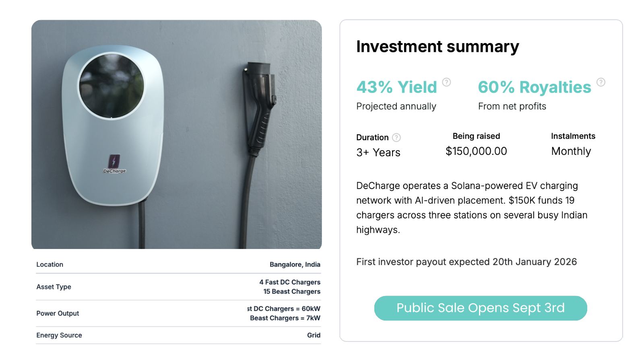Click the Public Sale Opens Sept 3rd button
The width and height of the screenshot is (644, 362).
click(x=481, y=308)
